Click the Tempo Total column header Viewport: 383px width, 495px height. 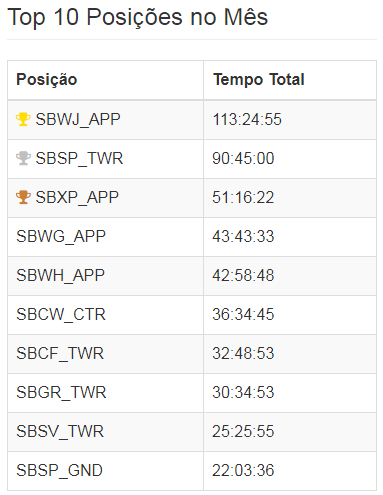[259, 80]
